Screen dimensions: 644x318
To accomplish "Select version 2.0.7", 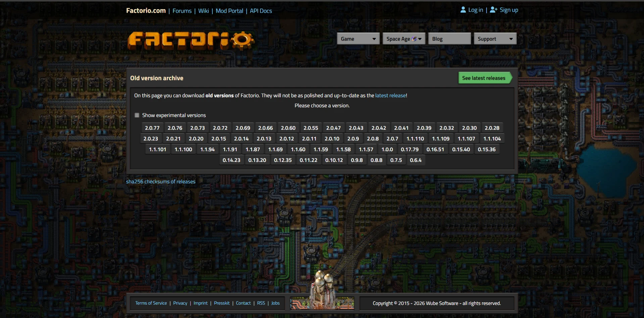I will coord(392,139).
